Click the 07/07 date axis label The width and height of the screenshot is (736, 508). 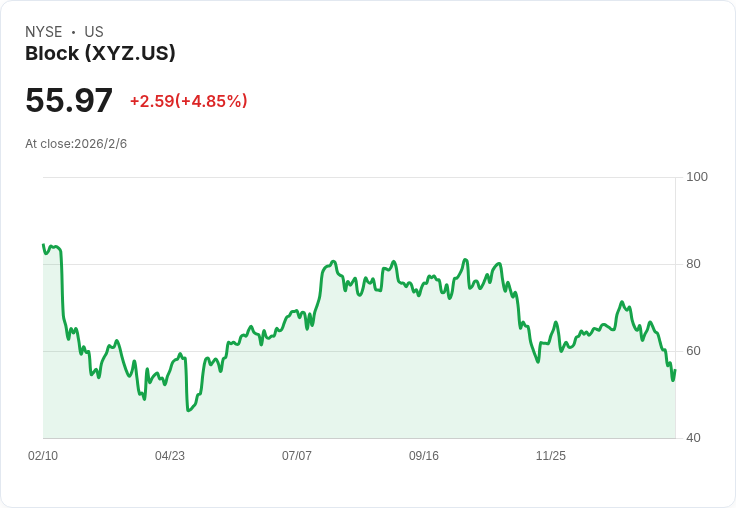point(297,456)
